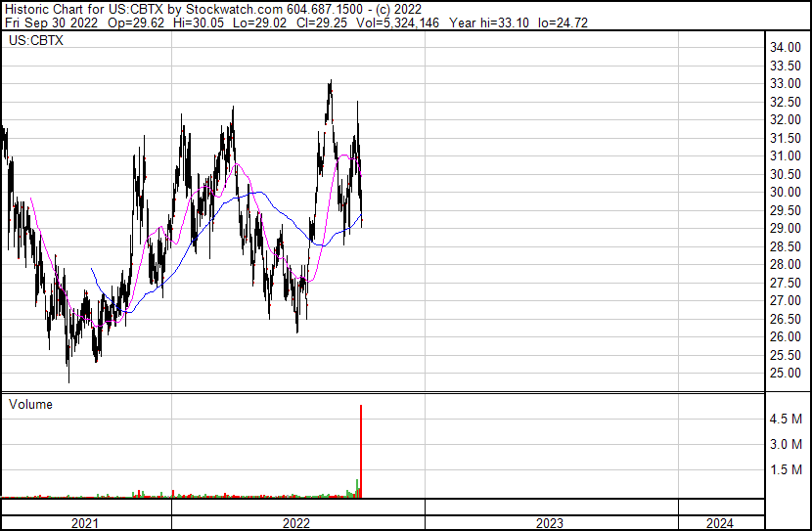Screen dimensions: 812x531
Task: Select the 2023 year label on time axis
Action: point(550,523)
